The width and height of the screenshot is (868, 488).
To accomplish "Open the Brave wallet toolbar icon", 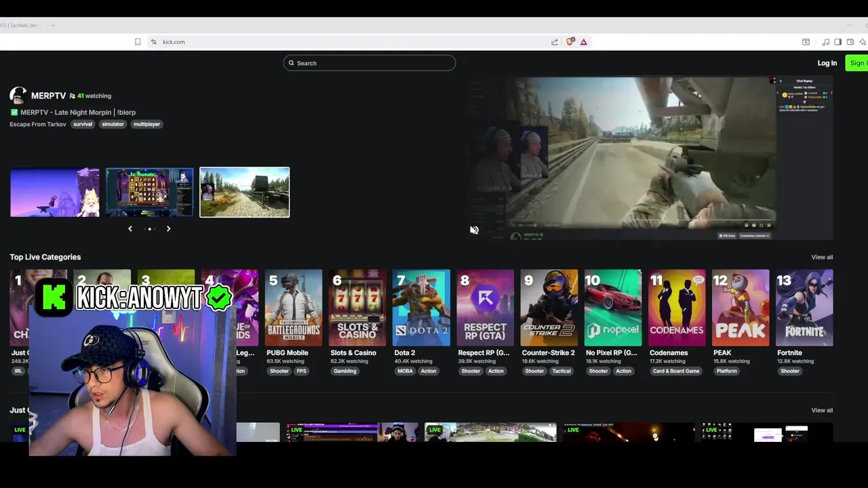I will (x=850, y=42).
